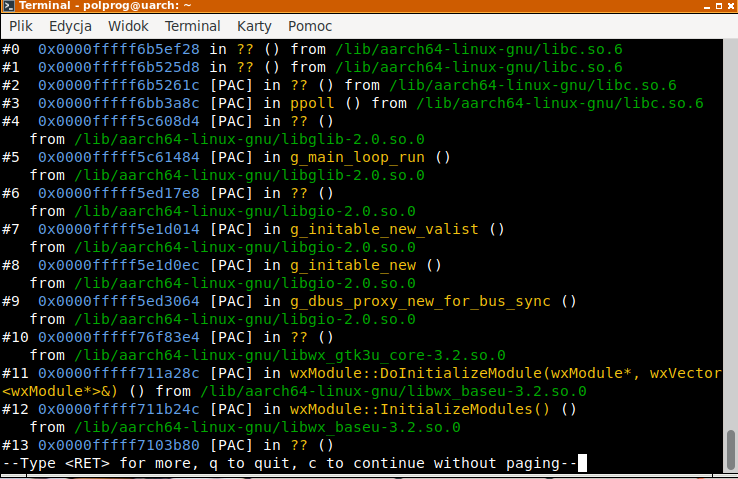Click libglib-2.0.so.0 path under frame #5
The width and height of the screenshot is (738, 479).
point(249,176)
